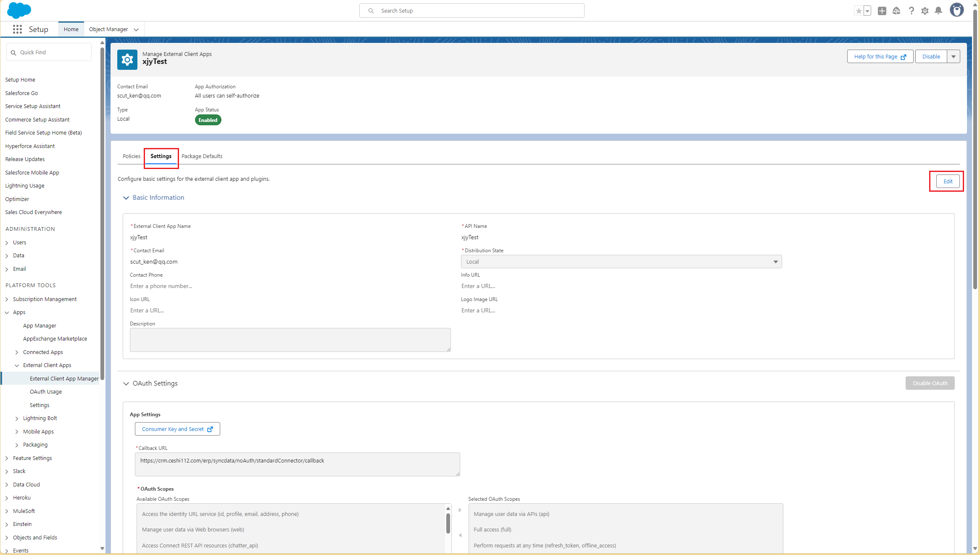Screen dimensions: 980x555
Task: Expand the Data Cloud tree item
Action: (7, 485)
